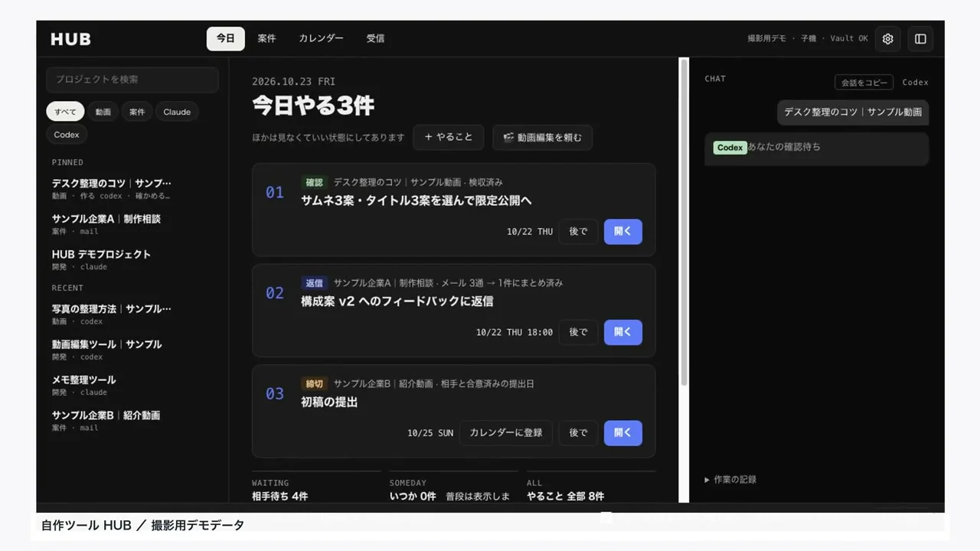This screenshot has height=551, width=980.
Task: Click the デスク整理のコツ｜サンプル動画 chat bubble
Action: (x=853, y=112)
